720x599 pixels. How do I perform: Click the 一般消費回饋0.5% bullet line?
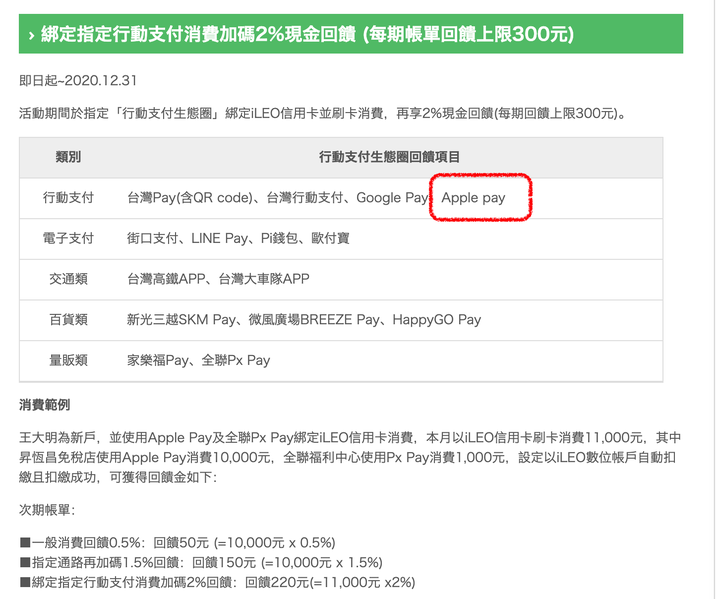(x=177, y=542)
